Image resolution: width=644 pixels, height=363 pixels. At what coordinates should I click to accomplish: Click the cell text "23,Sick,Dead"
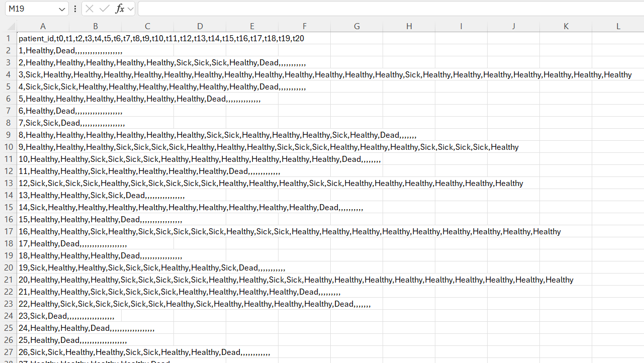click(43, 316)
